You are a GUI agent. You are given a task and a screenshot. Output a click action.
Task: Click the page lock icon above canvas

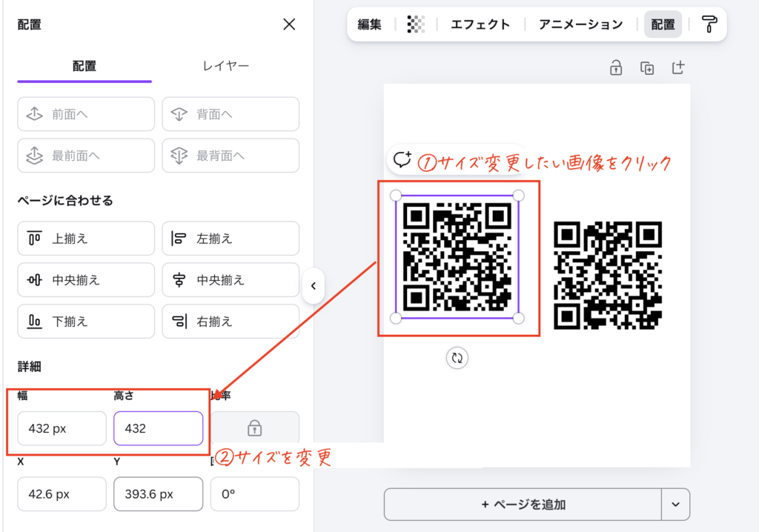click(615, 69)
